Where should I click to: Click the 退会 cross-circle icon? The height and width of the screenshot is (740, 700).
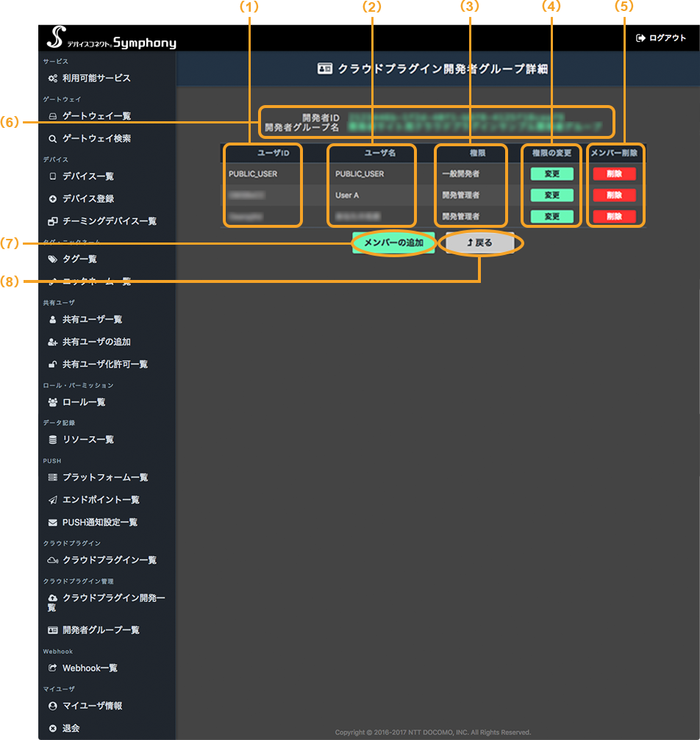(53, 728)
